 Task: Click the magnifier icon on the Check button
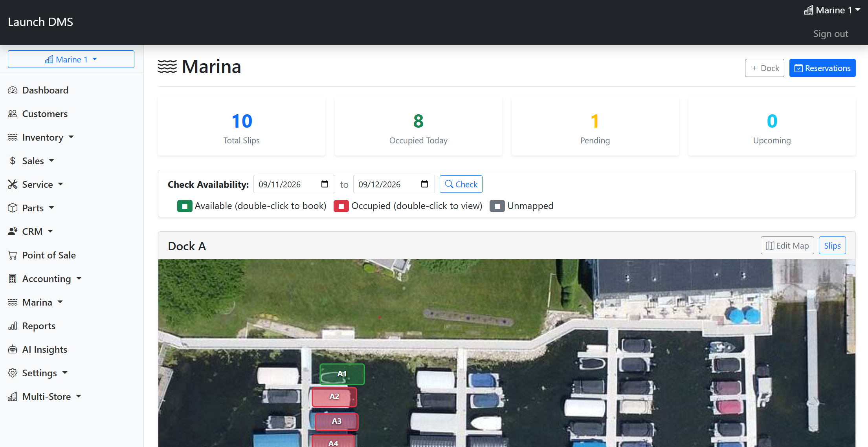(x=449, y=184)
